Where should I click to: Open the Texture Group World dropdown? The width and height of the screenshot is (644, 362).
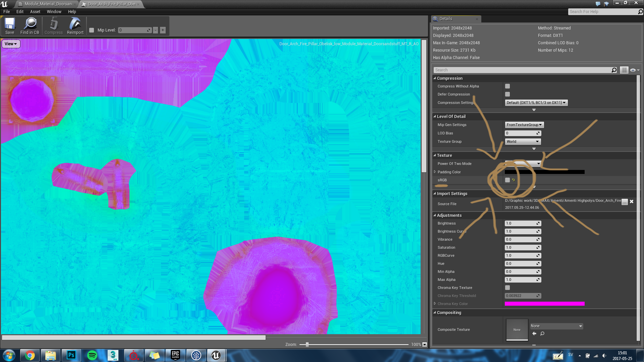(x=523, y=141)
